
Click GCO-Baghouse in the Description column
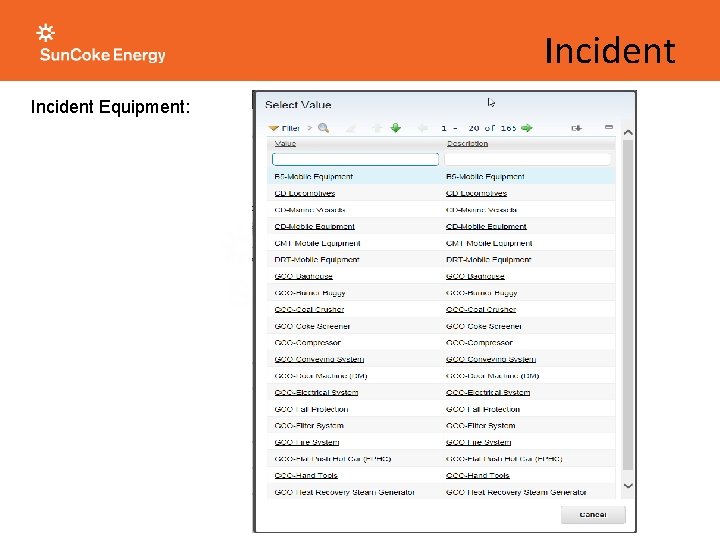pos(475,276)
